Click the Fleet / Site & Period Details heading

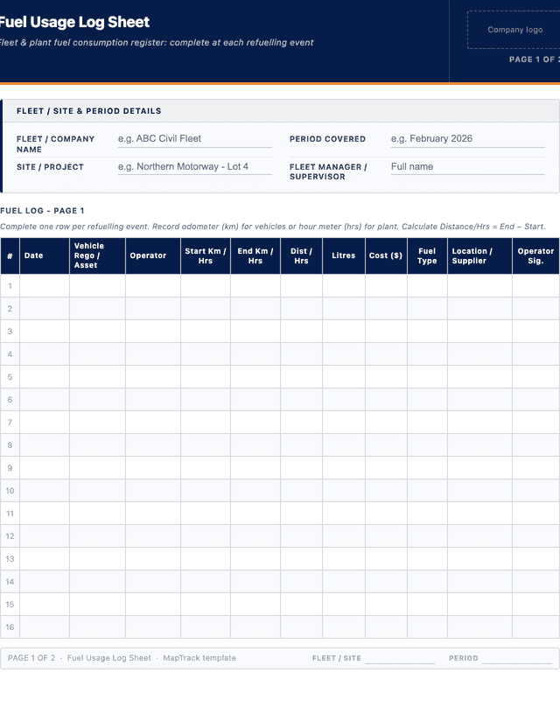(88, 111)
